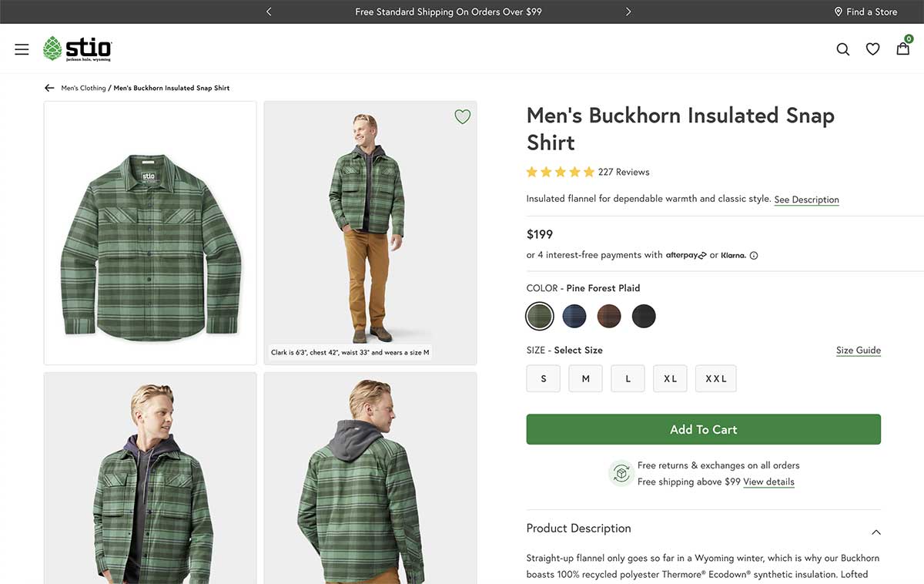Select size M
Viewport: 924px width, 584px height.
coord(585,379)
